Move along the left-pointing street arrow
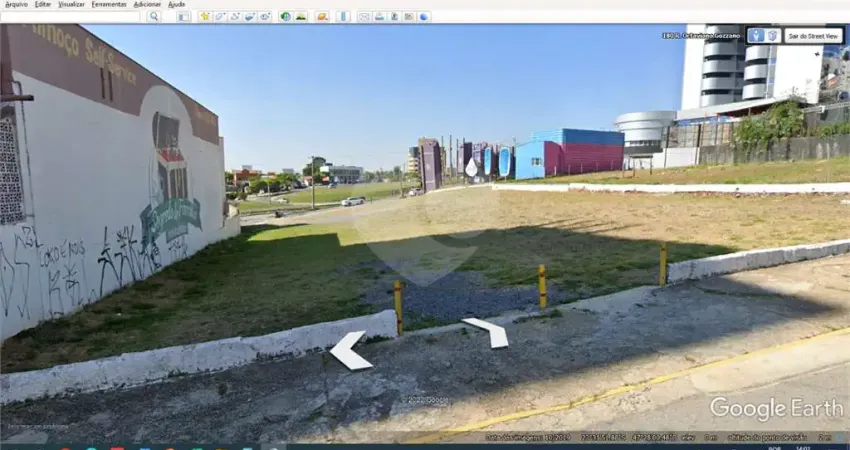Image resolution: width=850 pixels, height=450 pixels. (350, 350)
